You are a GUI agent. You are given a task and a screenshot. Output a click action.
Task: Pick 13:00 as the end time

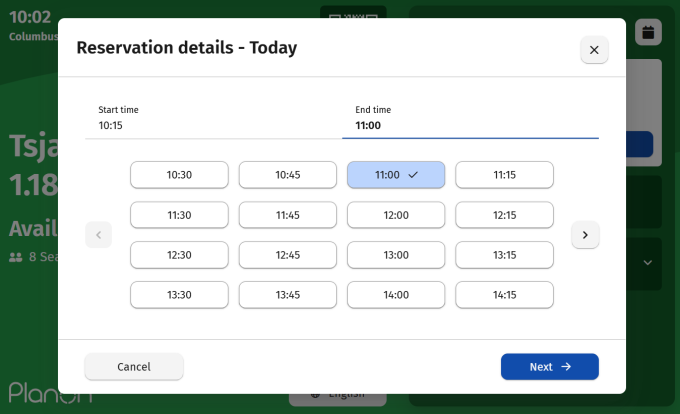(396, 255)
